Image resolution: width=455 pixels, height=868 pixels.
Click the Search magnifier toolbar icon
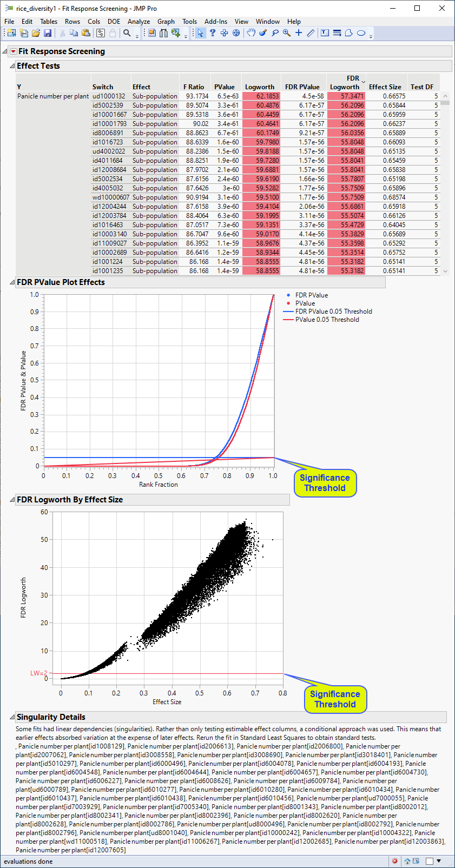tap(127, 33)
